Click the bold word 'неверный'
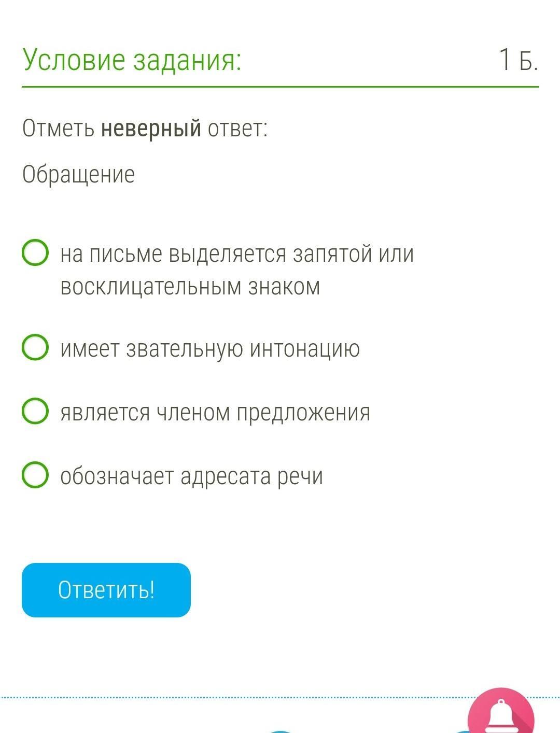Viewport: 560px width, 733px height. (151, 128)
